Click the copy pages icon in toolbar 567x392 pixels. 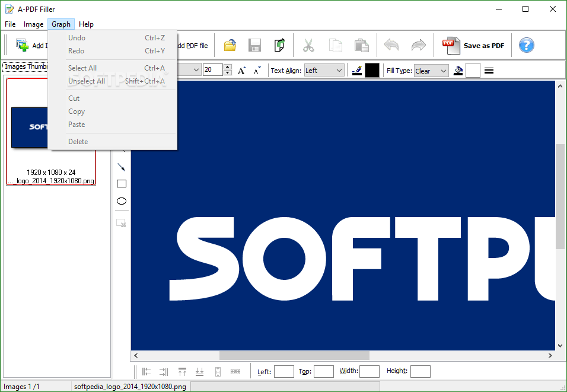pyautogui.click(x=335, y=46)
